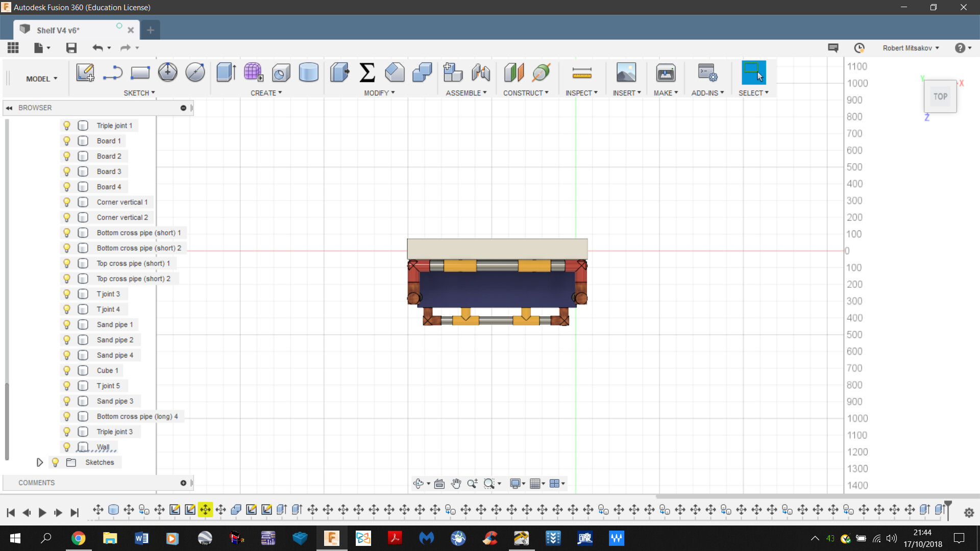Viewport: 980px width, 551px height.
Task: Open timeline settings gear
Action: [969, 513]
